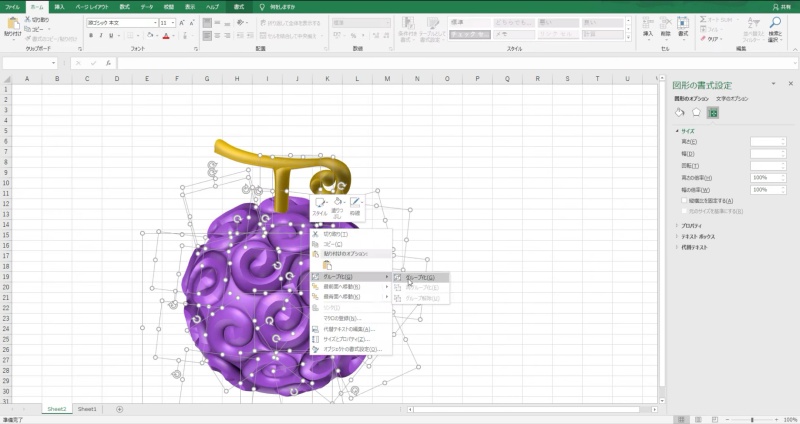Image resolution: width=800 pixels, height=424 pixels.
Task: Open the font name dropdown
Action: click(x=155, y=23)
